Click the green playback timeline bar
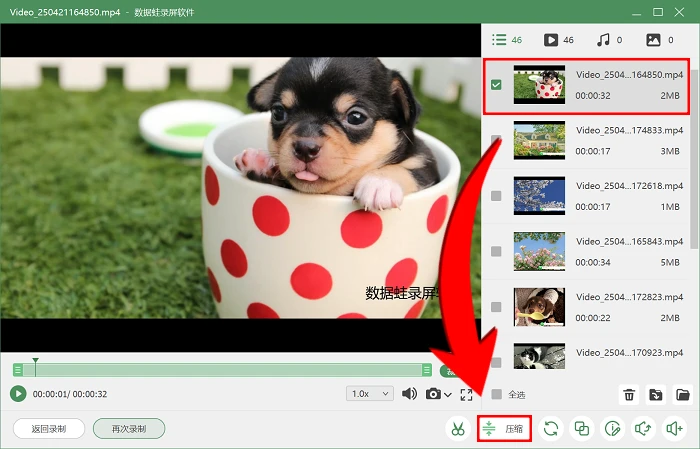700x449 pixels. pos(222,370)
